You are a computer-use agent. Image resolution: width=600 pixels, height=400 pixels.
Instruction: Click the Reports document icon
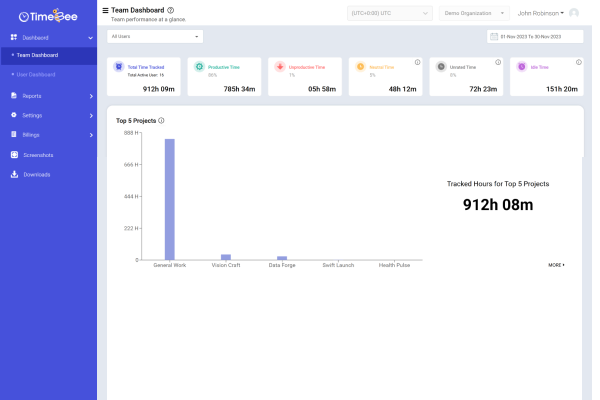[14, 96]
